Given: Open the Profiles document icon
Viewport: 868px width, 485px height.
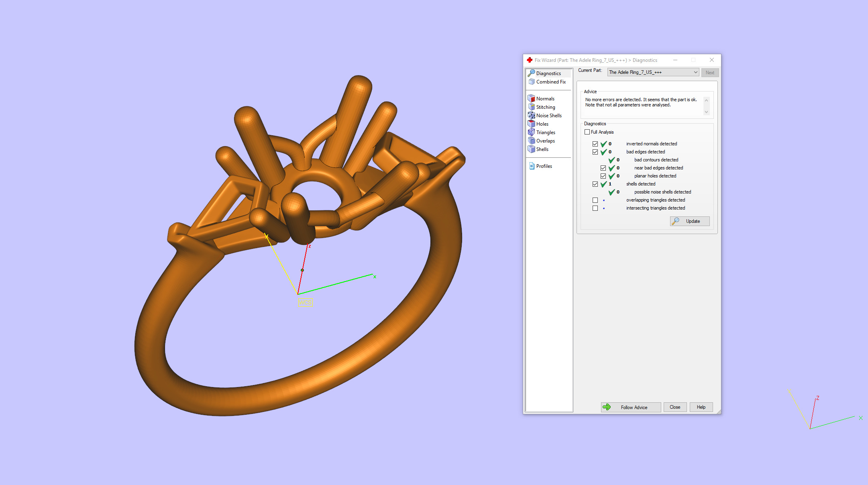Looking at the screenshot, I should coord(532,166).
